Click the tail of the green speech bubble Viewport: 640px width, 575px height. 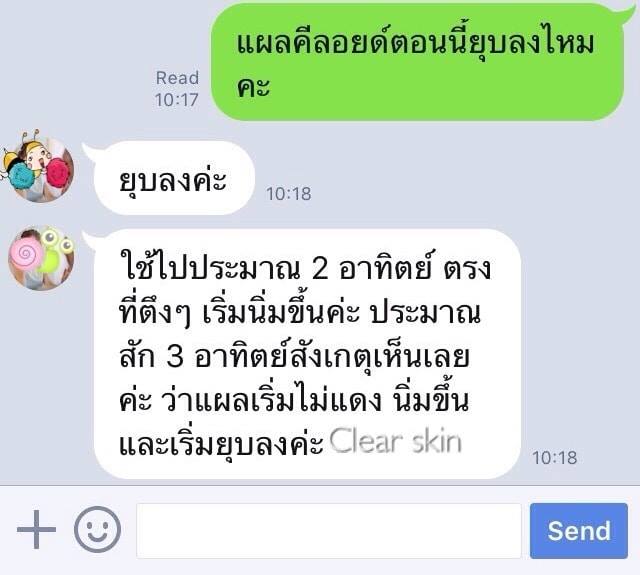pos(628,10)
